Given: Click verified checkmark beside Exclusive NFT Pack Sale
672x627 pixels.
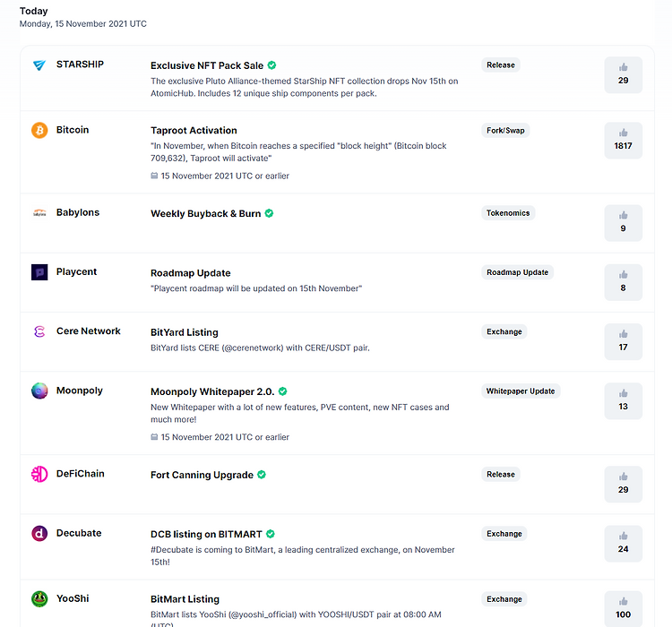Looking at the screenshot, I should pos(271,65).
